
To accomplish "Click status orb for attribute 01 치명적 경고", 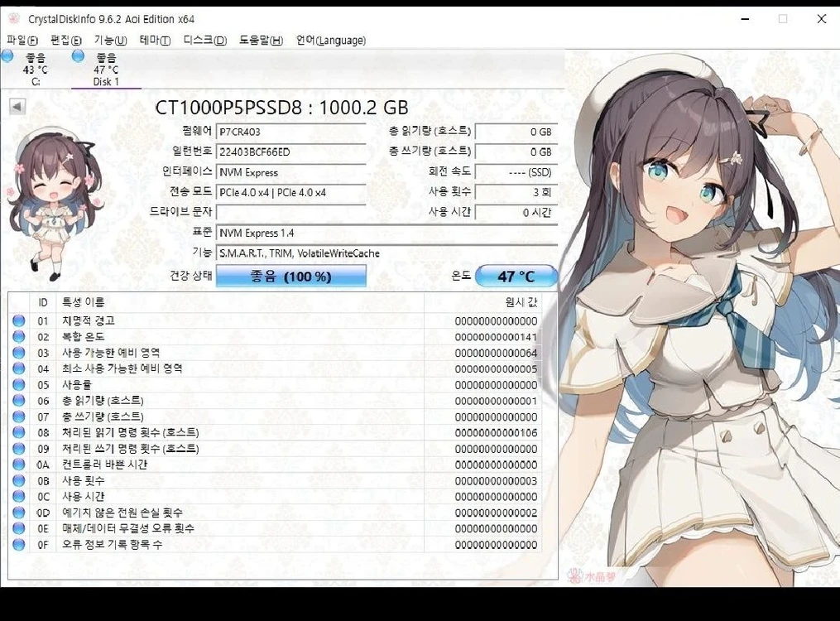I will pos(19,321).
